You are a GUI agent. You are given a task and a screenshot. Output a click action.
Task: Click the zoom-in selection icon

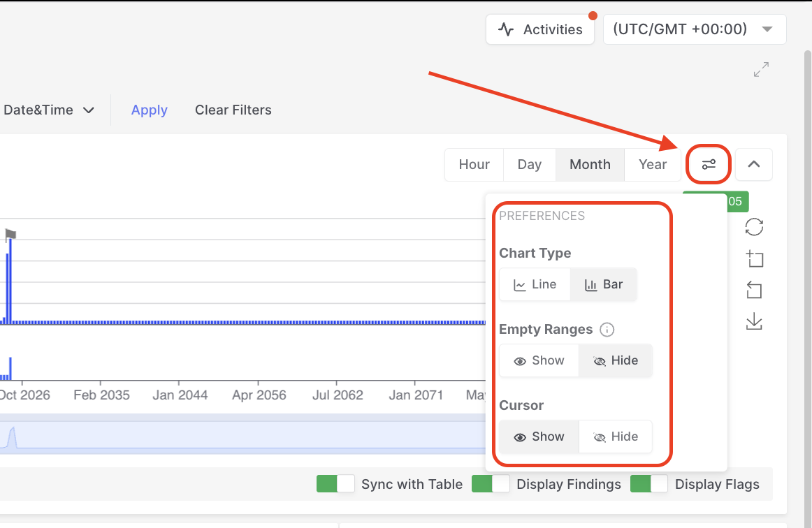(x=754, y=259)
